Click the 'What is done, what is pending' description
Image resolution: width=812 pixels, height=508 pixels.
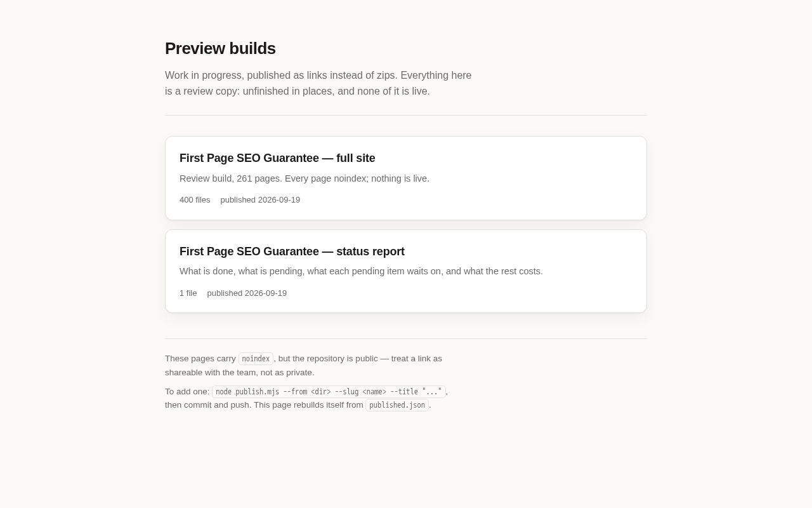click(x=361, y=271)
